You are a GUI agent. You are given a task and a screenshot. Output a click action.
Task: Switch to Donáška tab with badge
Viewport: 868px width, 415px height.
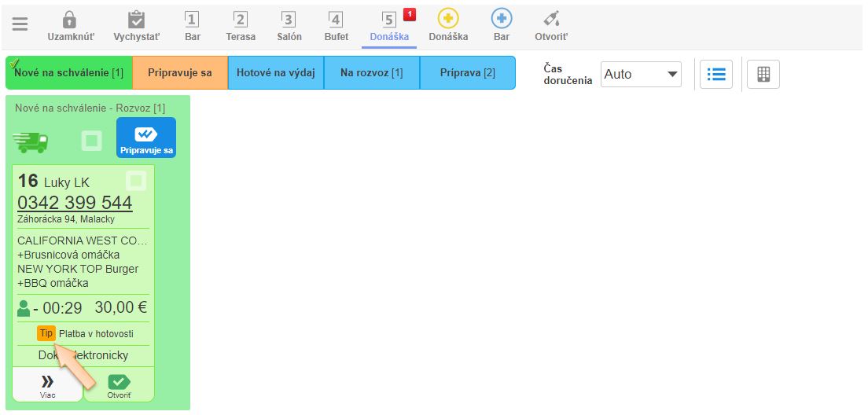click(389, 26)
